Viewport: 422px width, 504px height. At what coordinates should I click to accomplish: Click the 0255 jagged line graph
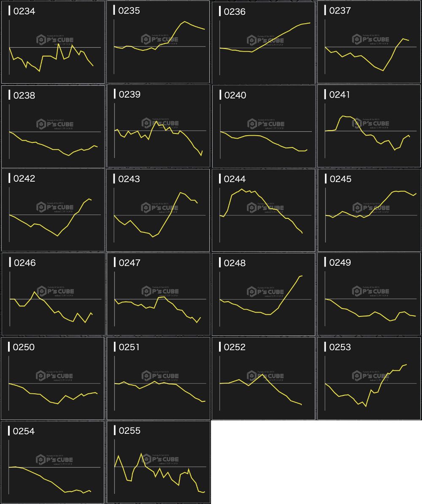[x=158, y=462]
